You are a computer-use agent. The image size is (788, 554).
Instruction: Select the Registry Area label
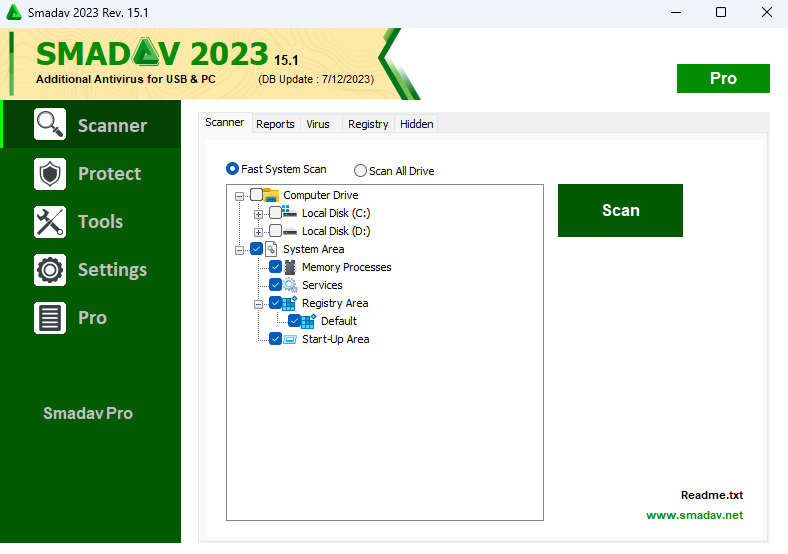(335, 303)
